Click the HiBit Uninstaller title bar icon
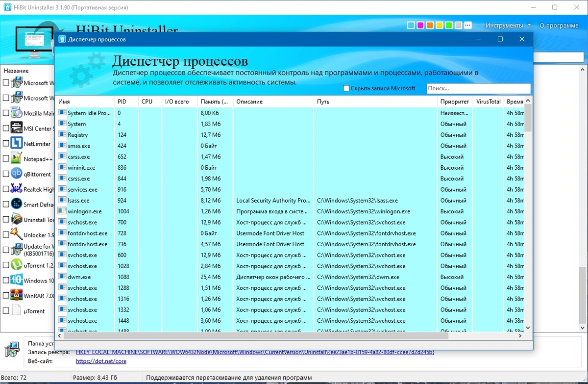The image size is (588, 384). [x=8, y=7]
